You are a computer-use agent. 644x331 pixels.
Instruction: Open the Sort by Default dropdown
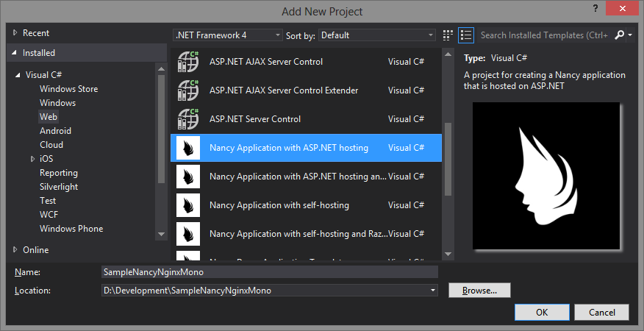pyautogui.click(x=376, y=35)
